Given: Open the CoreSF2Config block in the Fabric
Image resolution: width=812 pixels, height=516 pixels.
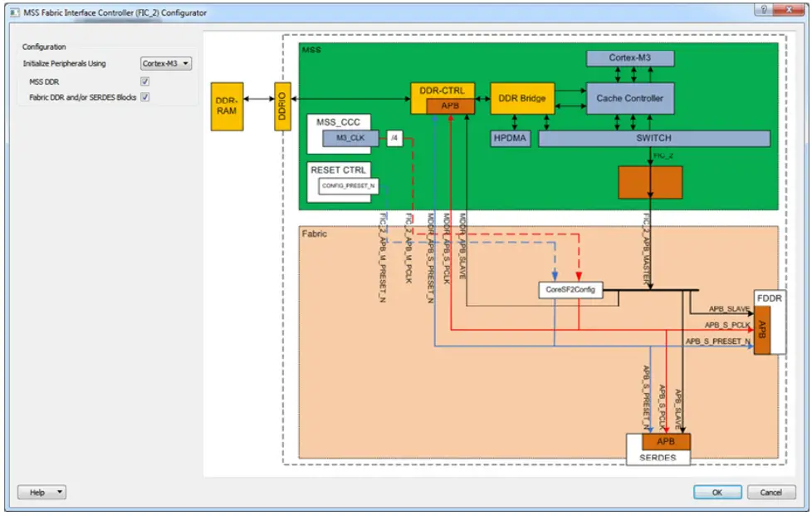Looking at the screenshot, I should (x=569, y=291).
